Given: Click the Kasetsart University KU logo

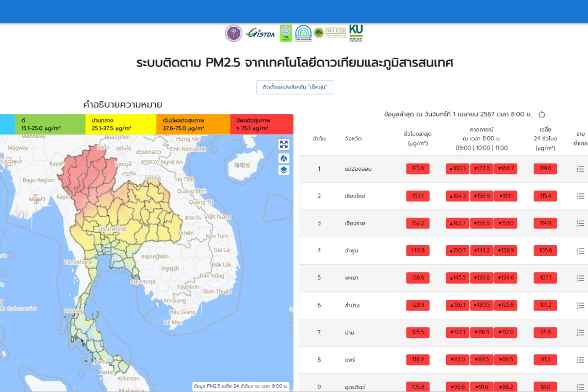Looking at the screenshot, I should pos(356,32).
